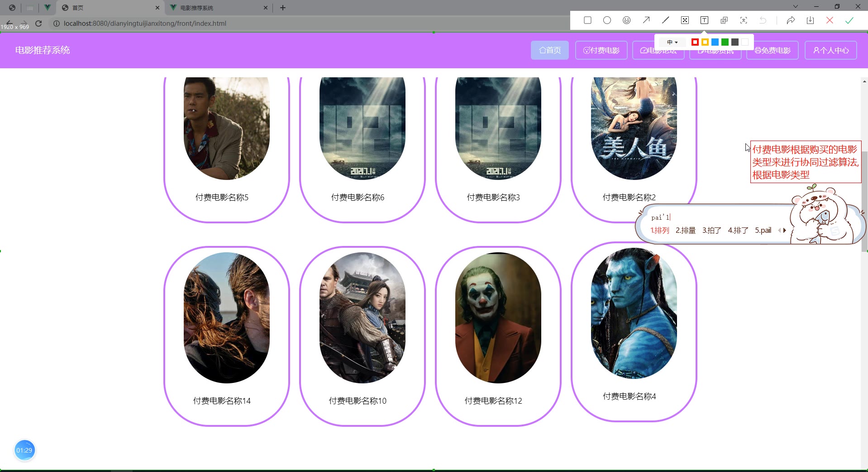
Task: Open the 付费电影名称5 movie poster
Action: click(x=227, y=128)
